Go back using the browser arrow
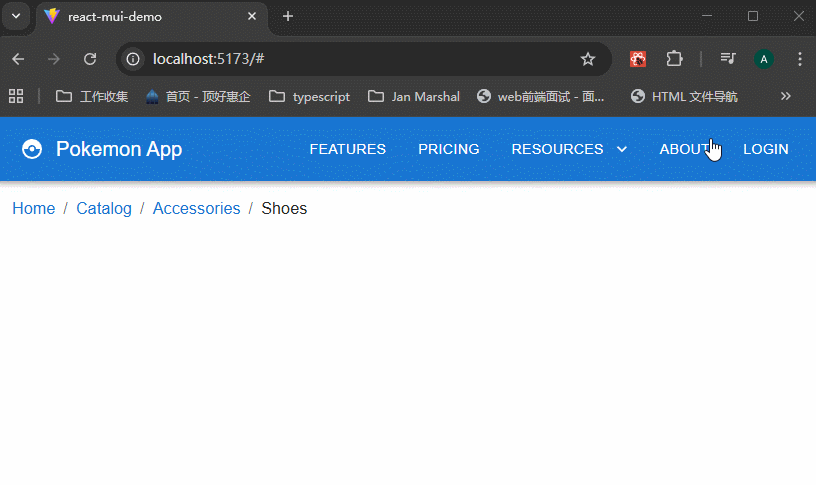Viewport: 816px width, 485px height. [x=18, y=59]
